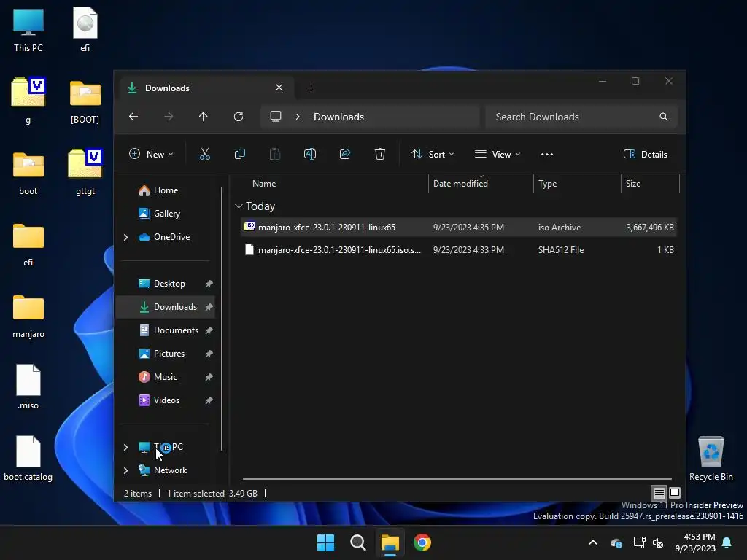Expand the OneDrive tree node

[x=125, y=237]
